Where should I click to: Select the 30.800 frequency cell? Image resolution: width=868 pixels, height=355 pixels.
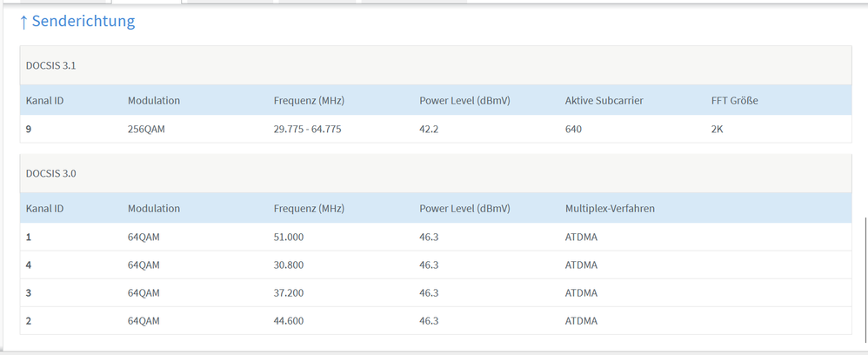pos(288,265)
